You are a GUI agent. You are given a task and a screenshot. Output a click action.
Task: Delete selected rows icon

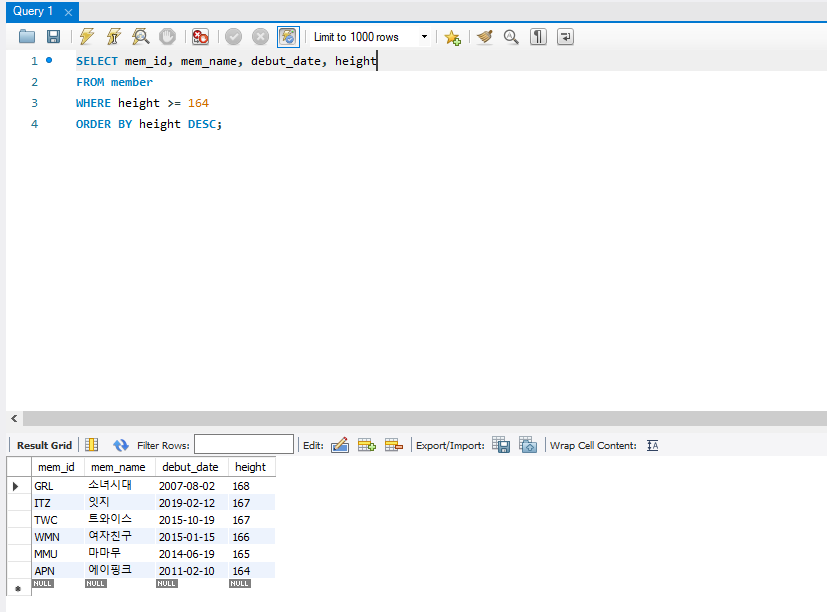(x=393, y=445)
